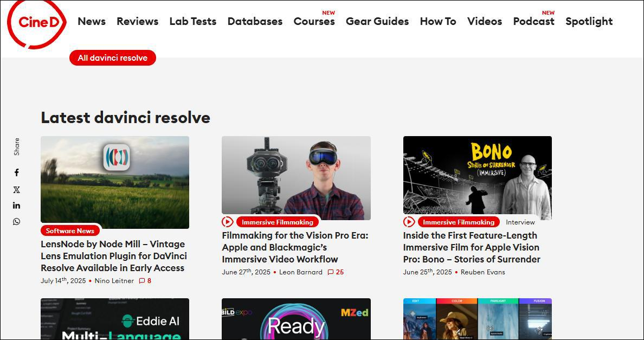
Task: Open the Databases menu
Action: 255,21
